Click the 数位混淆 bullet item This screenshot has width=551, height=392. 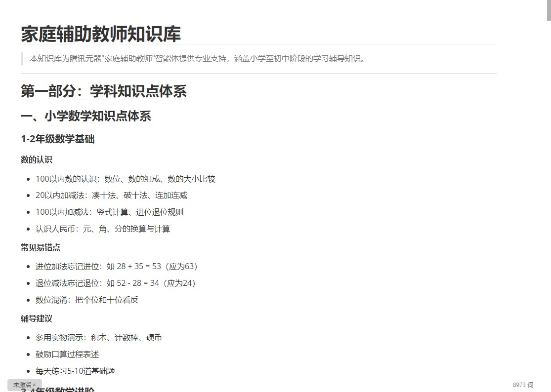[87, 300]
